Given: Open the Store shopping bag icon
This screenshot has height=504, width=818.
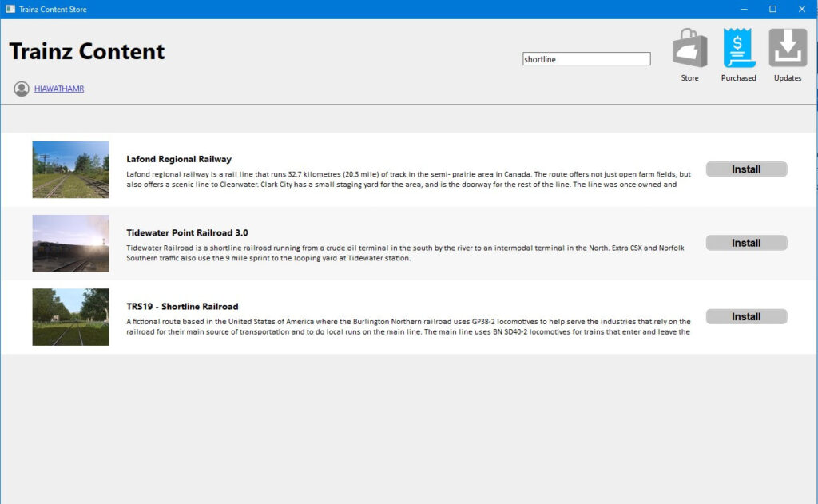Looking at the screenshot, I should (x=689, y=48).
